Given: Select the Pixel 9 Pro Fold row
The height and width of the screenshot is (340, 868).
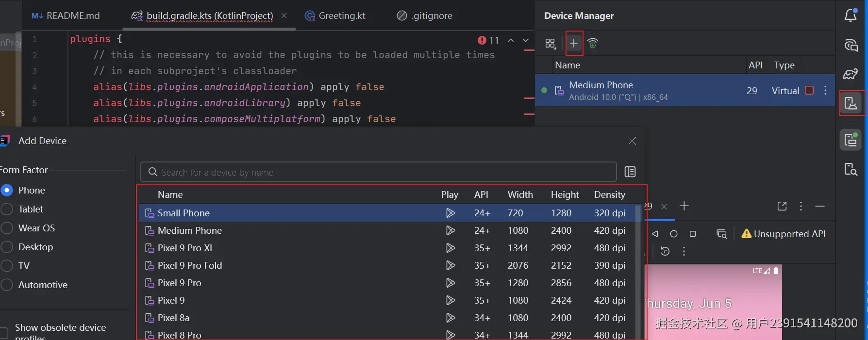Looking at the screenshot, I should pyautogui.click(x=190, y=265).
